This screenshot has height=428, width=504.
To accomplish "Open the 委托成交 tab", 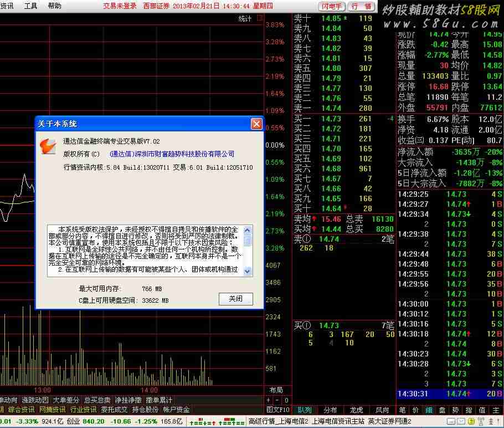I will click(x=115, y=410).
